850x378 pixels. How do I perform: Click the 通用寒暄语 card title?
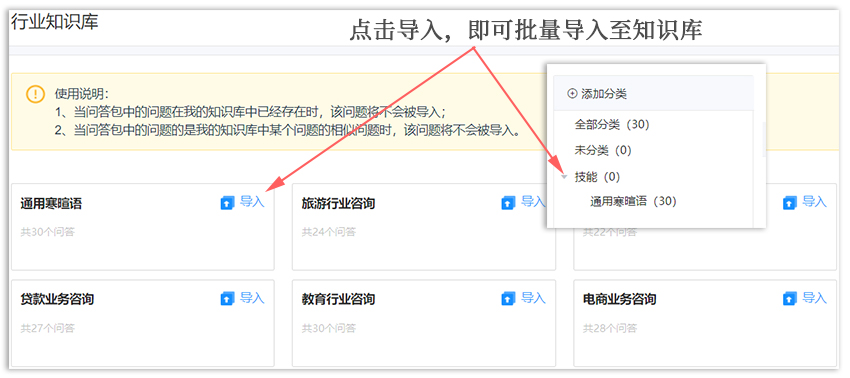click(x=51, y=204)
